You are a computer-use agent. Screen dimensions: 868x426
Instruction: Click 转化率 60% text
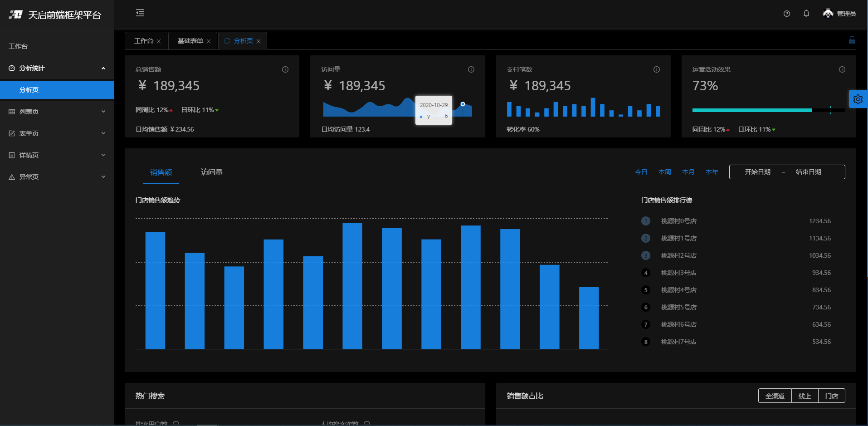(x=523, y=129)
